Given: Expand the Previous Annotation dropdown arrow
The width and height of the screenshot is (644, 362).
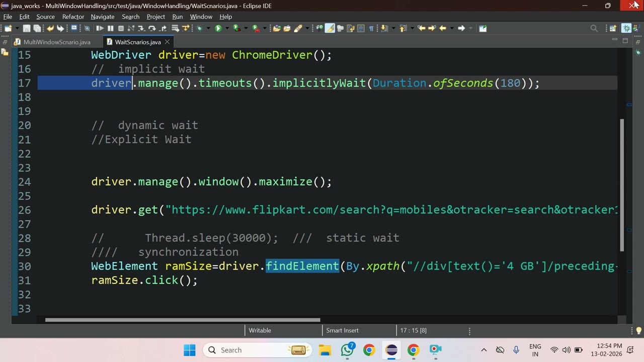Looking at the screenshot, I should point(412,28).
